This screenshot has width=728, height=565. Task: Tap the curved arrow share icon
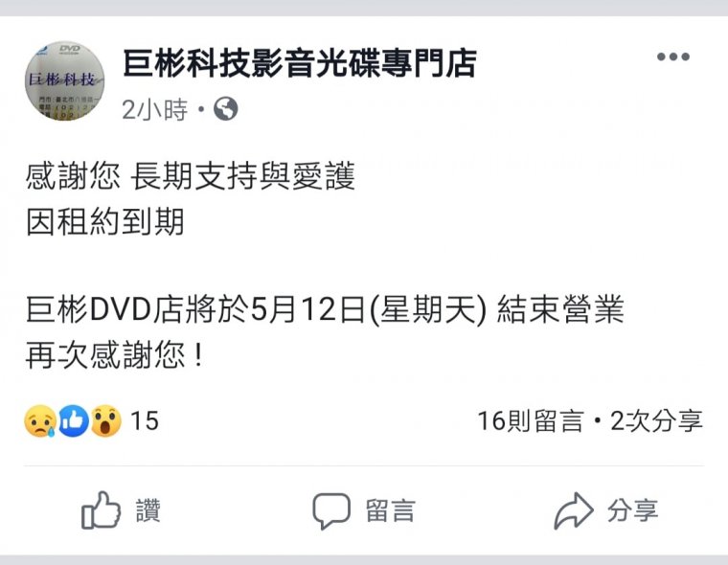click(574, 510)
